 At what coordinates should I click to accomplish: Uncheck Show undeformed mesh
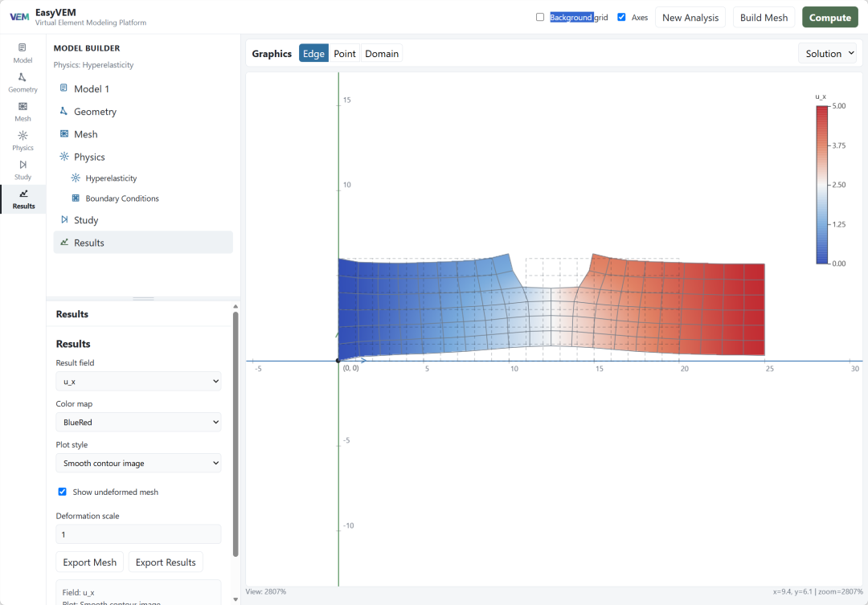63,492
